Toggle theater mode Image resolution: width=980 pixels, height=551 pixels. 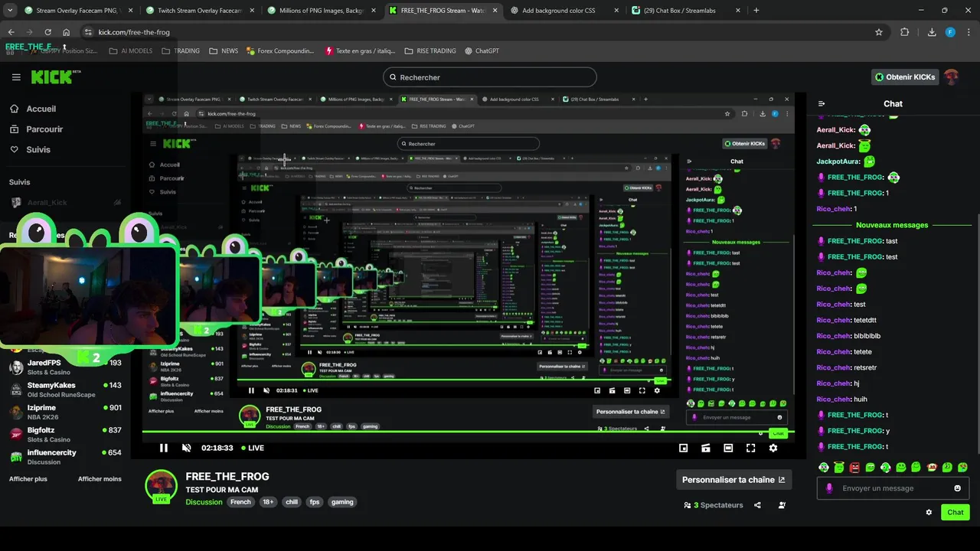point(728,448)
